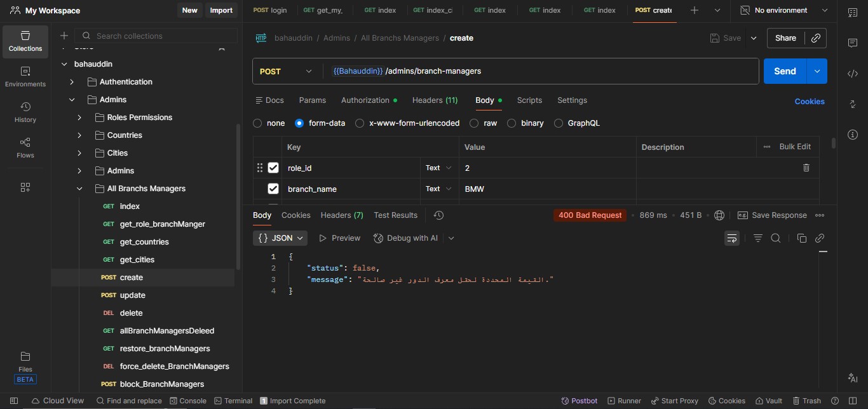Image resolution: width=868 pixels, height=409 pixels.
Task: Switch to the Headers (11) request tab
Action: (x=435, y=100)
